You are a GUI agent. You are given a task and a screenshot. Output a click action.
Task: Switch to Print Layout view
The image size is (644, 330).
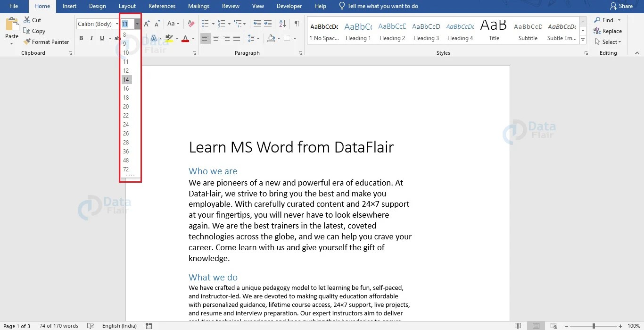click(536, 326)
